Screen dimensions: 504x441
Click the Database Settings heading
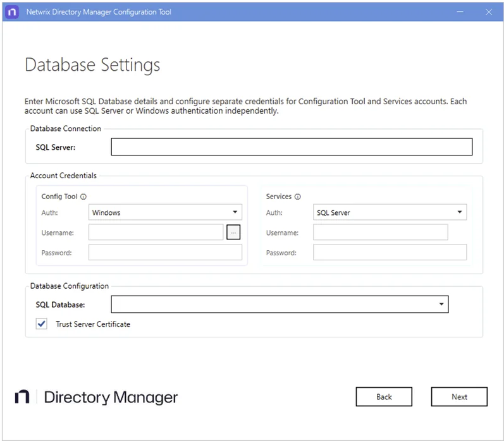(92, 65)
